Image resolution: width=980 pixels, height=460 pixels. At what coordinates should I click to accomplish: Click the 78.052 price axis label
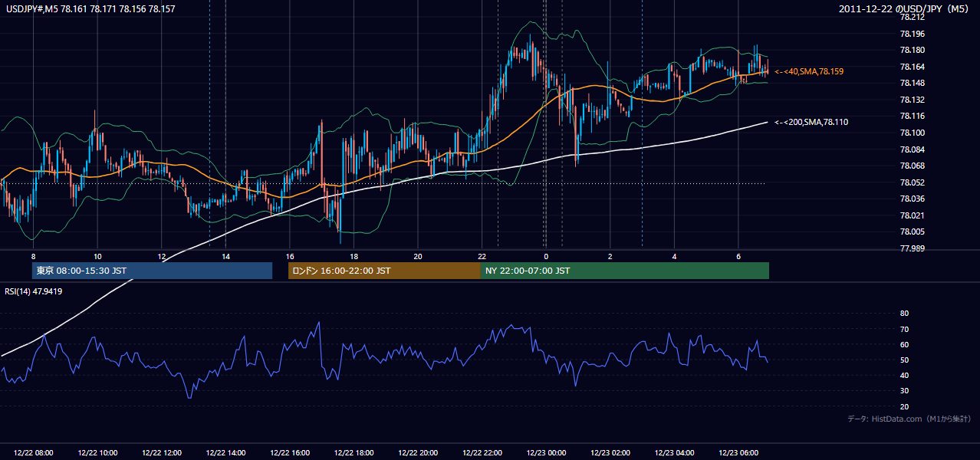tap(913, 182)
